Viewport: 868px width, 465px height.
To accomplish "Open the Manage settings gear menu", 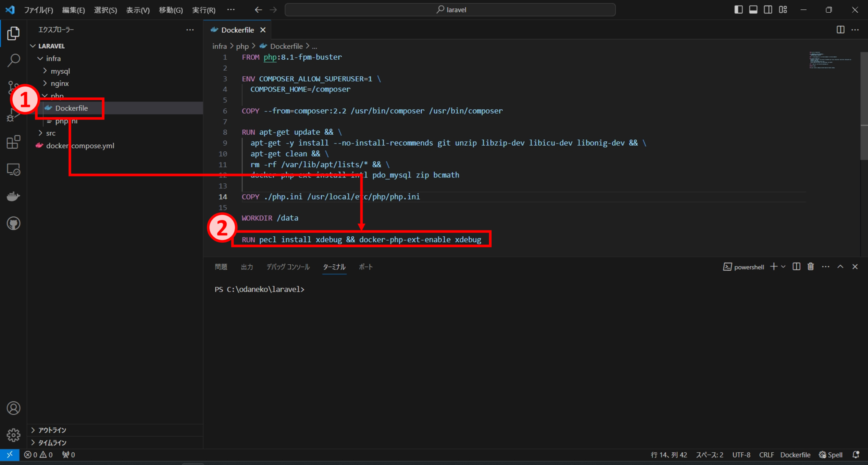I will (x=13, y=435).
